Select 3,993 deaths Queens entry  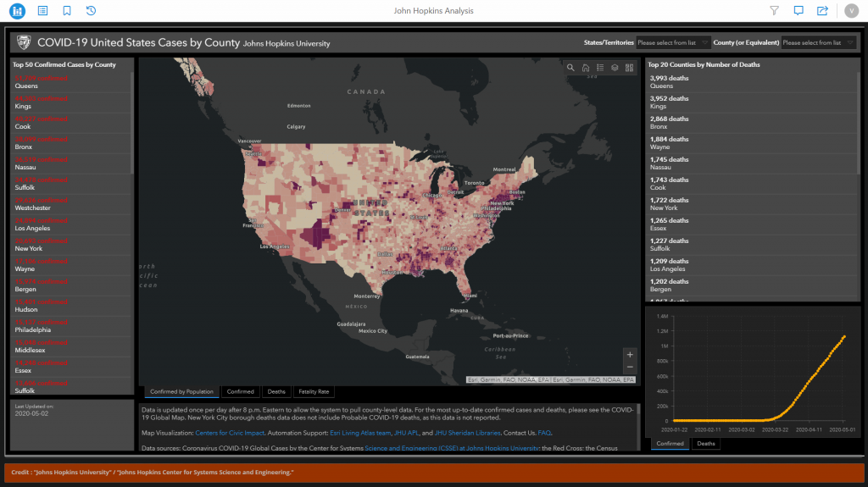(752, 82)
